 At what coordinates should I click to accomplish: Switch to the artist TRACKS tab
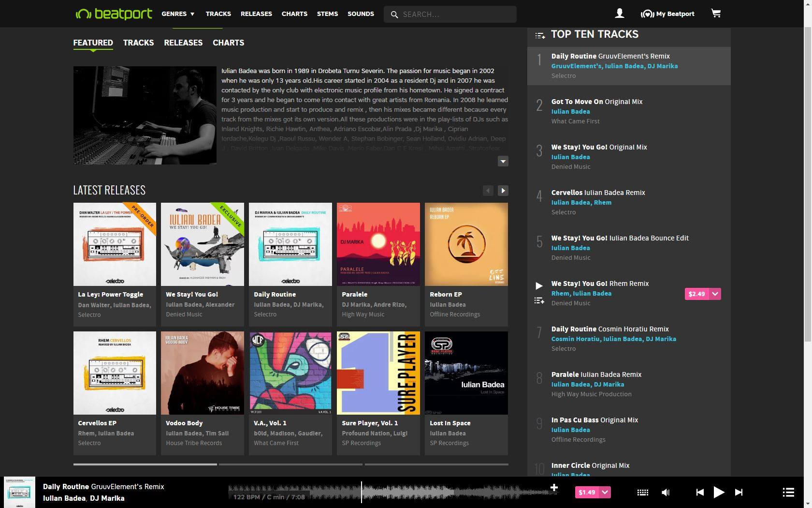click(x=138, y=43)
